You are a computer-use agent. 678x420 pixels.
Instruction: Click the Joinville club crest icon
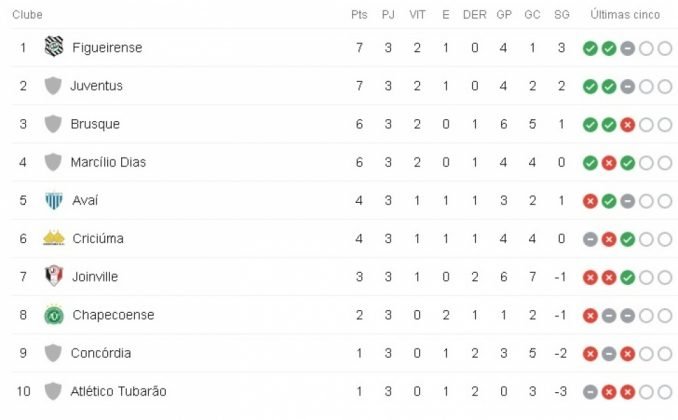pyautogui.click(x=54, y=276)
